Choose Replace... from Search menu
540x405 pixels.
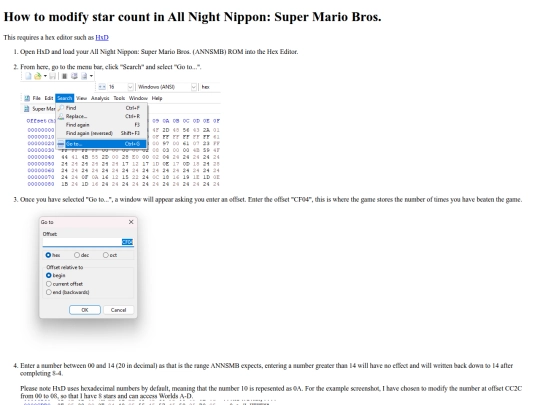point(102,116)
